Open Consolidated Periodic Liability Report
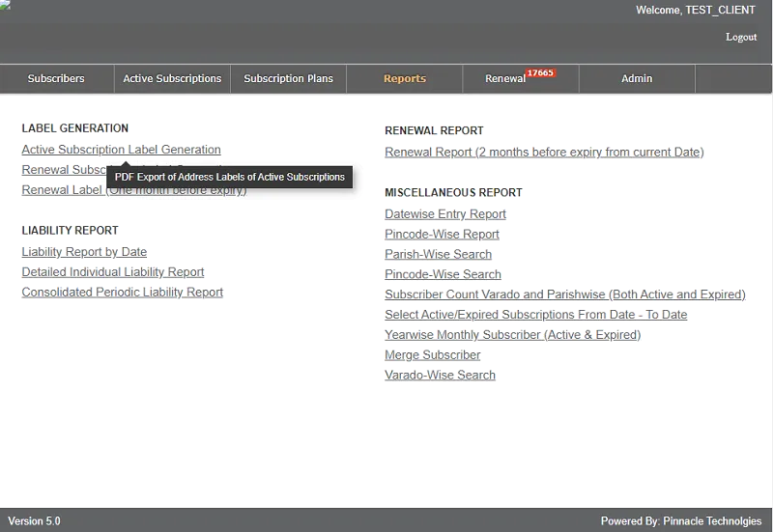 coord(123,293)
